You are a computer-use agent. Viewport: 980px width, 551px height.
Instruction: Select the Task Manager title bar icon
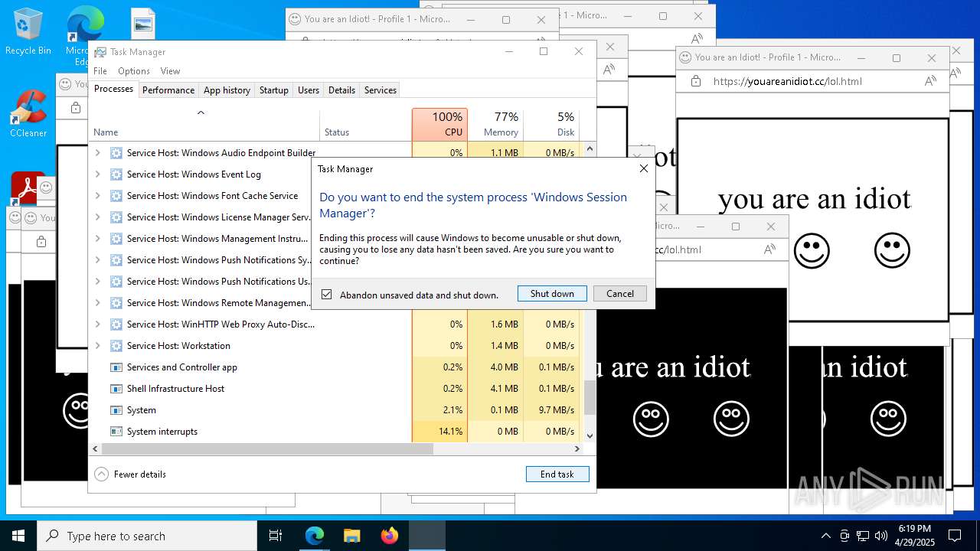[x=100, y=52]
